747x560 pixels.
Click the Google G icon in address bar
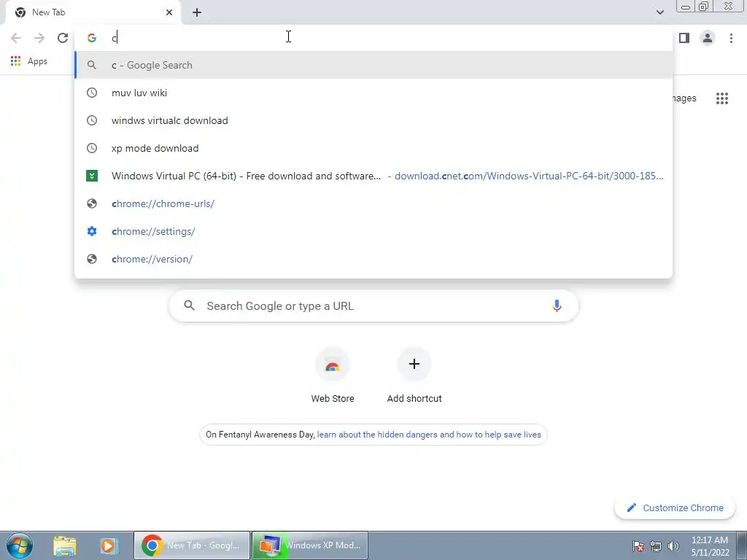(92, 38)
